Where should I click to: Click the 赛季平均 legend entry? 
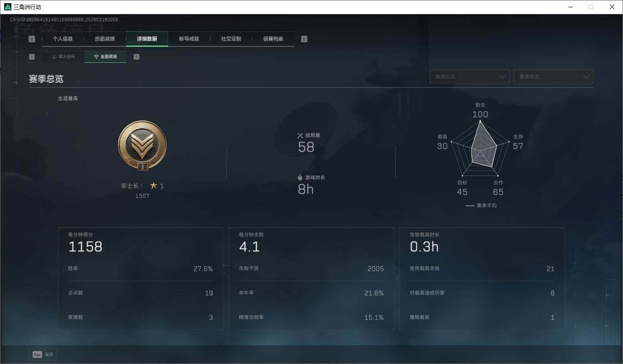tap(481, 206)
